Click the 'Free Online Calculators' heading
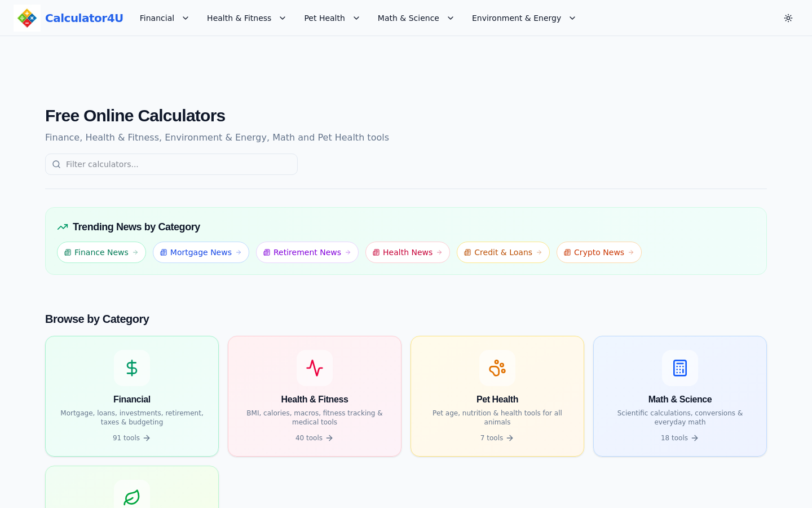Image resolution: width=812 pixels, height=508 pixels. 135,116
